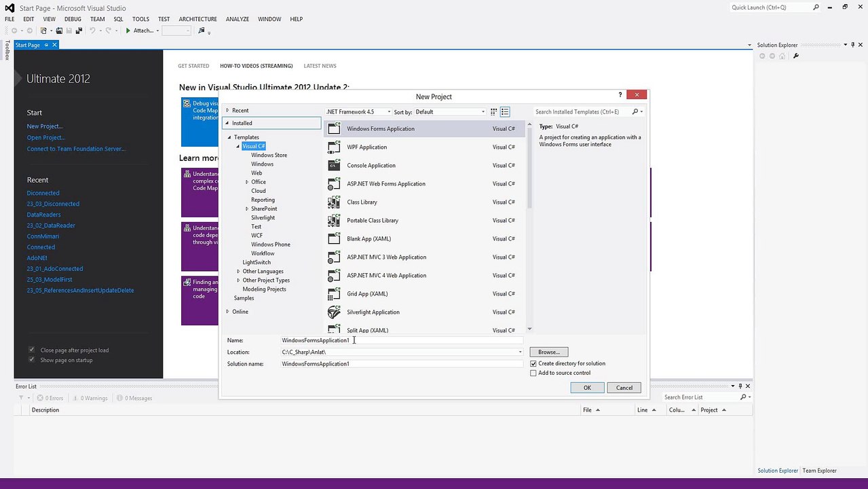The height and width of the screenshot is (489, 868).
Task: Click the Quick Launch search magnifier icon
Action: (x=816, y=7)
